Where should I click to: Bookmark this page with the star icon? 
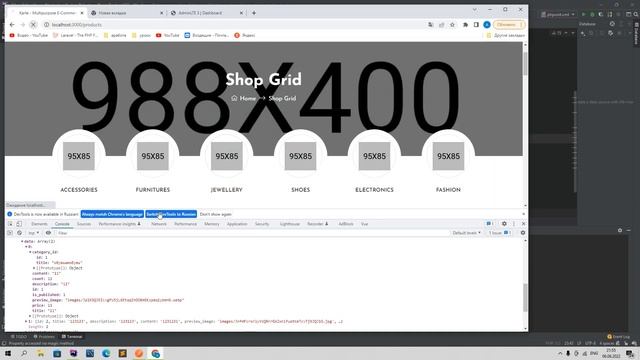452,25
